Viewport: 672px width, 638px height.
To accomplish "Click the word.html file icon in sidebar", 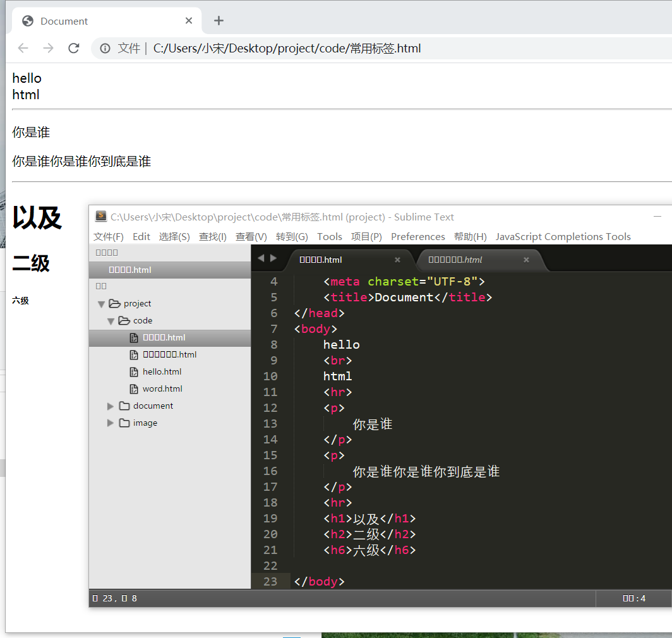I will click(x=133, y=388).
